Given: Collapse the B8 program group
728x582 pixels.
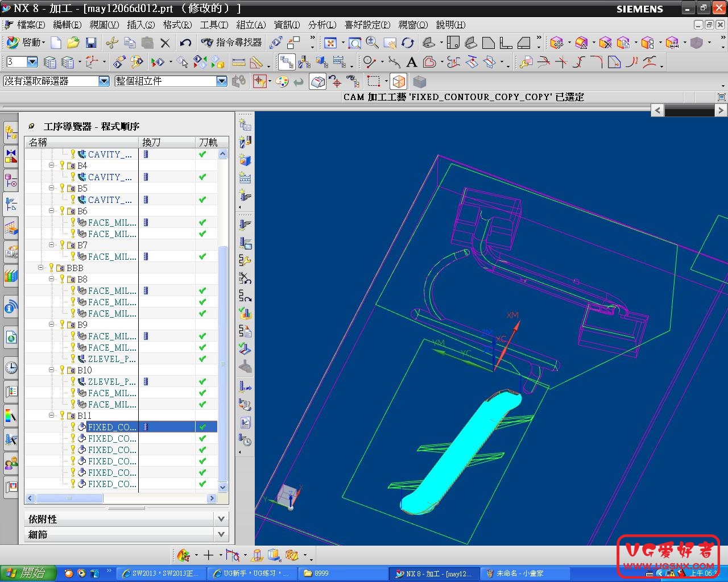Looking at the screenshot, I should point(52,279).
